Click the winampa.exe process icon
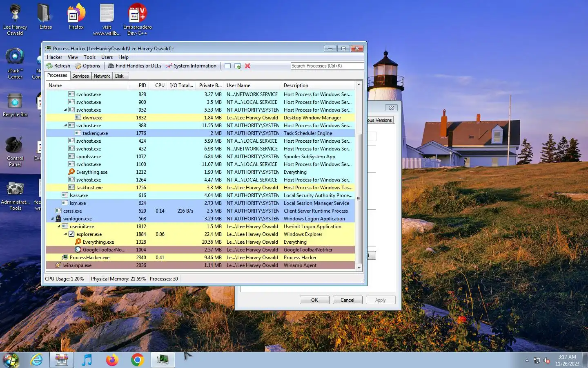The height and width of the screenshot is (368, 588). coord(58,265)
